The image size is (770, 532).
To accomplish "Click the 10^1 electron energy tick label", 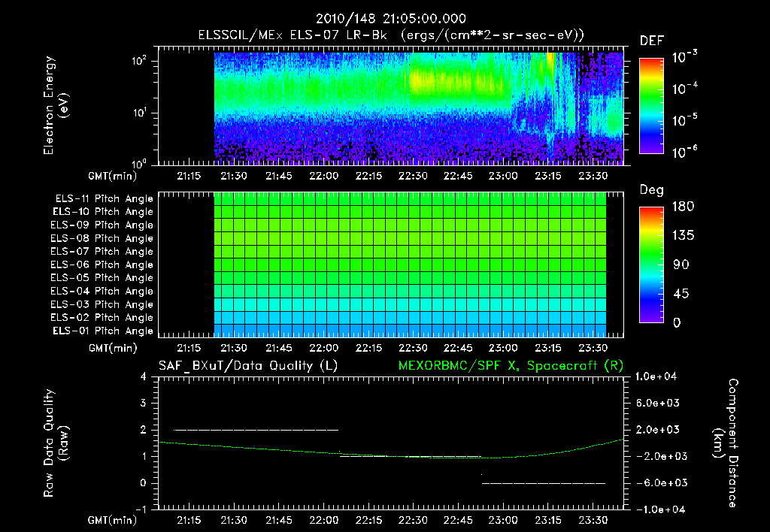I will pyautogui.click(x=140, y=113).
